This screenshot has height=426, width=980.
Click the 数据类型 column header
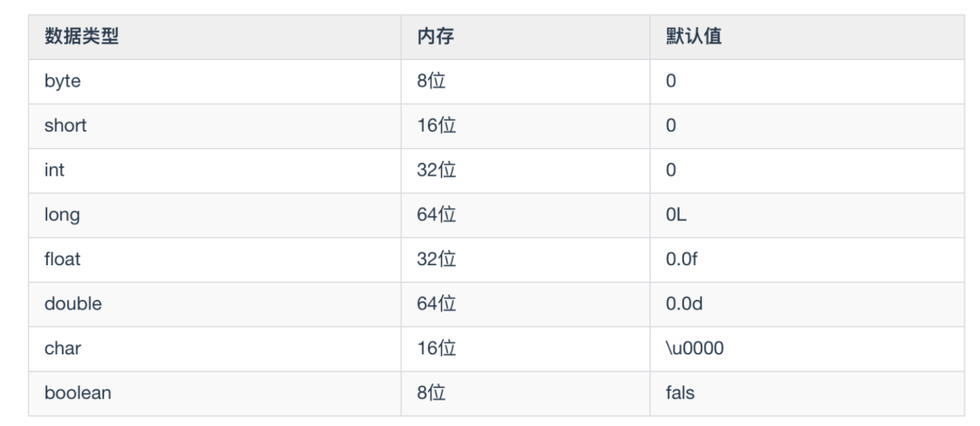[x=82, y=37]
